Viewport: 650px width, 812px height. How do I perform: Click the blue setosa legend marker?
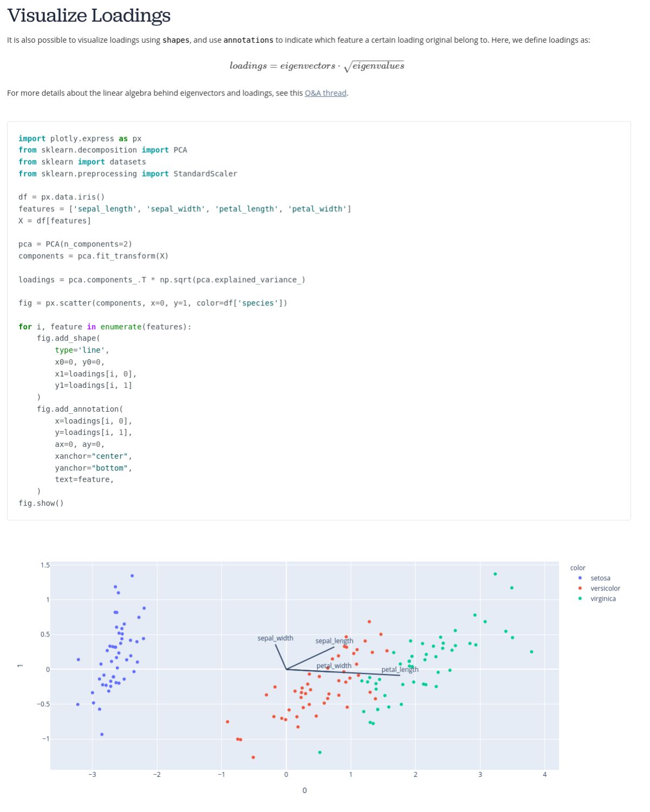pyautogui.click(x=580, y=578)
